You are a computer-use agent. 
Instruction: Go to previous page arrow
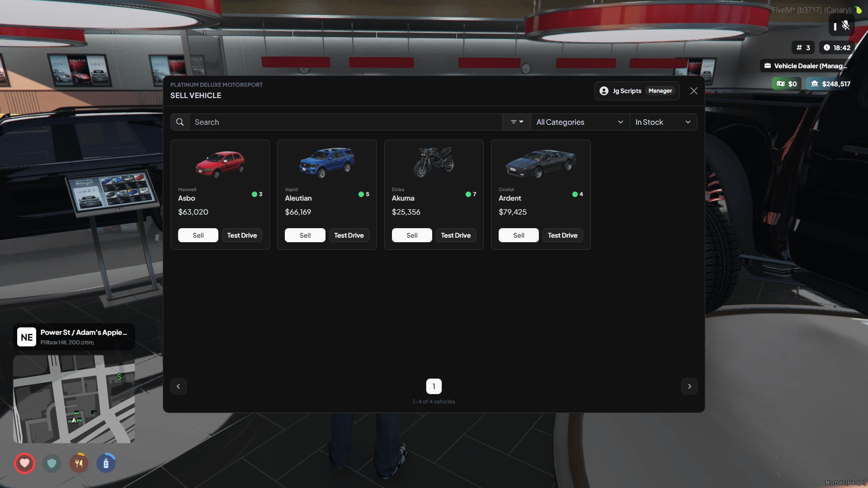[179, 386]
